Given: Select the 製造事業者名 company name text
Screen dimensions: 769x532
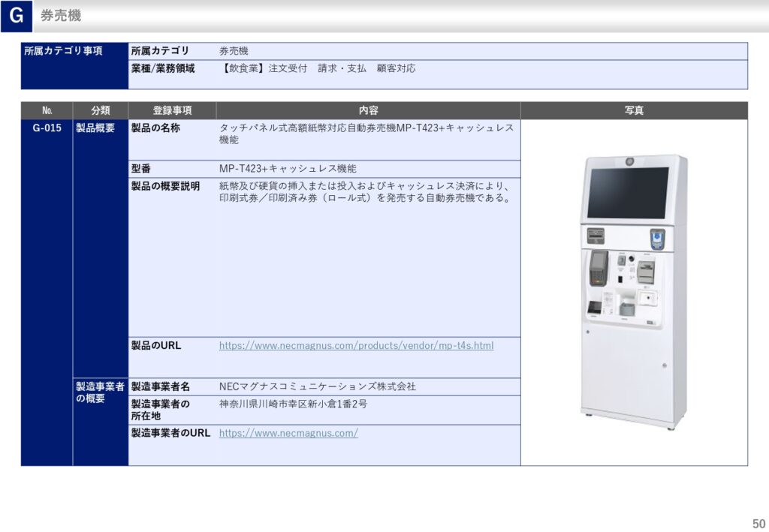Looking at the screenshot, I should [x=317, y=386].
